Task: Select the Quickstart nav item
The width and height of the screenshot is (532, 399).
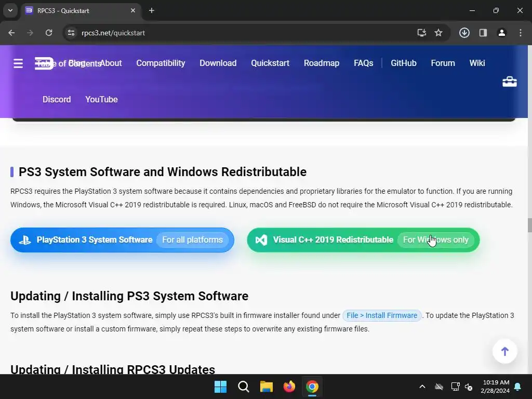Action: (270, 63)
